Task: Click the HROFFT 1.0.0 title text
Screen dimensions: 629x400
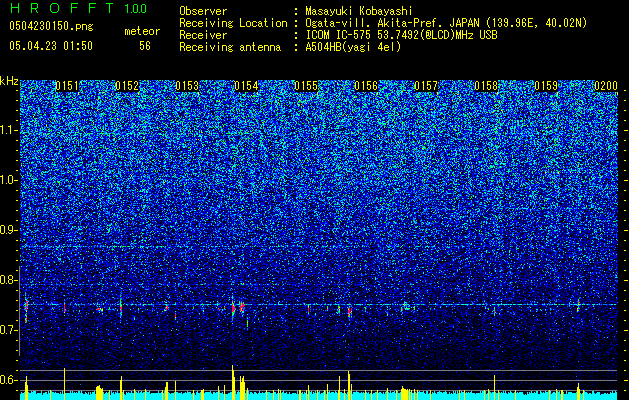Action: (78, 8)
